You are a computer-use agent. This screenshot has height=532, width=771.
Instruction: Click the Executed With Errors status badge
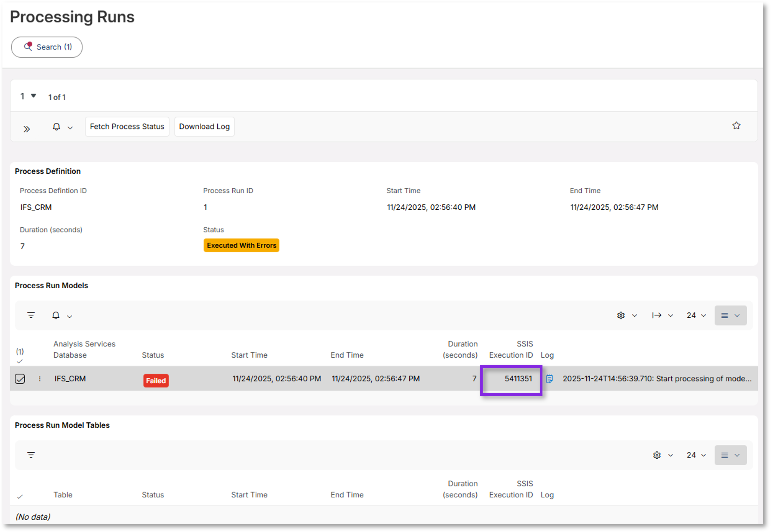pyautogui.click(x=241, y=246)
